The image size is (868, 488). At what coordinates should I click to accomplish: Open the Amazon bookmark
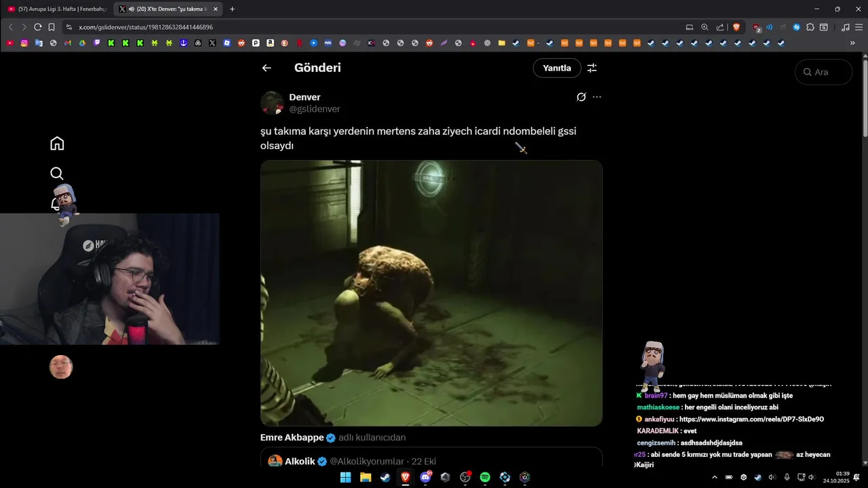click(x=270, y=43)
